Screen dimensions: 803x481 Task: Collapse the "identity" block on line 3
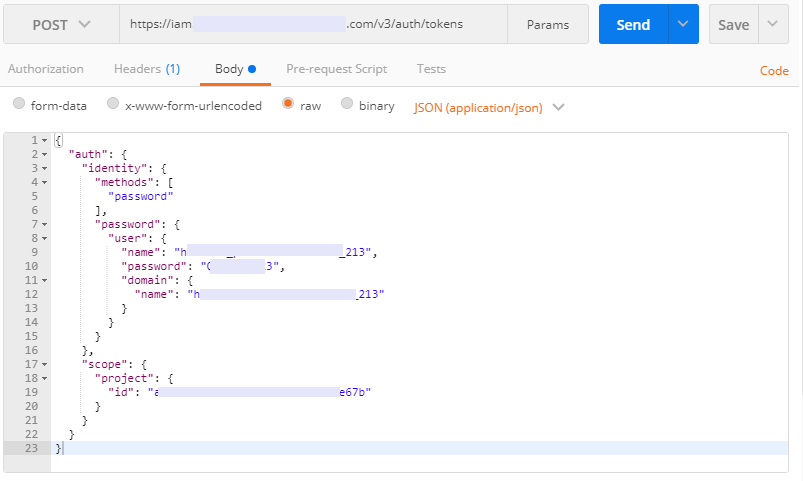tap(45, 169)
